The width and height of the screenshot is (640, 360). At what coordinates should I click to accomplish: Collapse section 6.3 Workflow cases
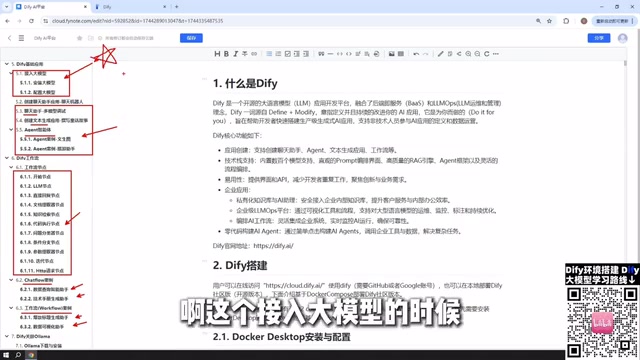[x=11, y=308]
